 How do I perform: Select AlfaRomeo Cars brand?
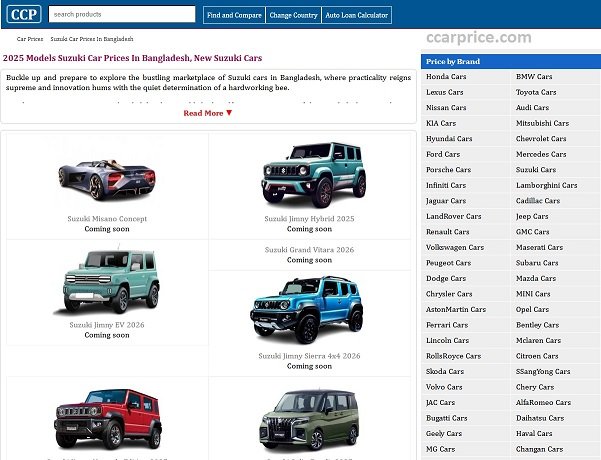543,402
